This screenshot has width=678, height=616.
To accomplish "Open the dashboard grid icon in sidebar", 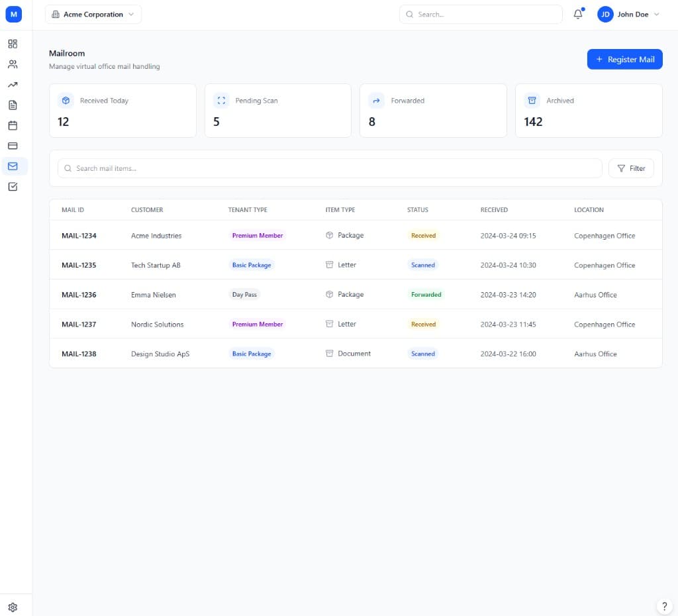I will tap(13, 44).
